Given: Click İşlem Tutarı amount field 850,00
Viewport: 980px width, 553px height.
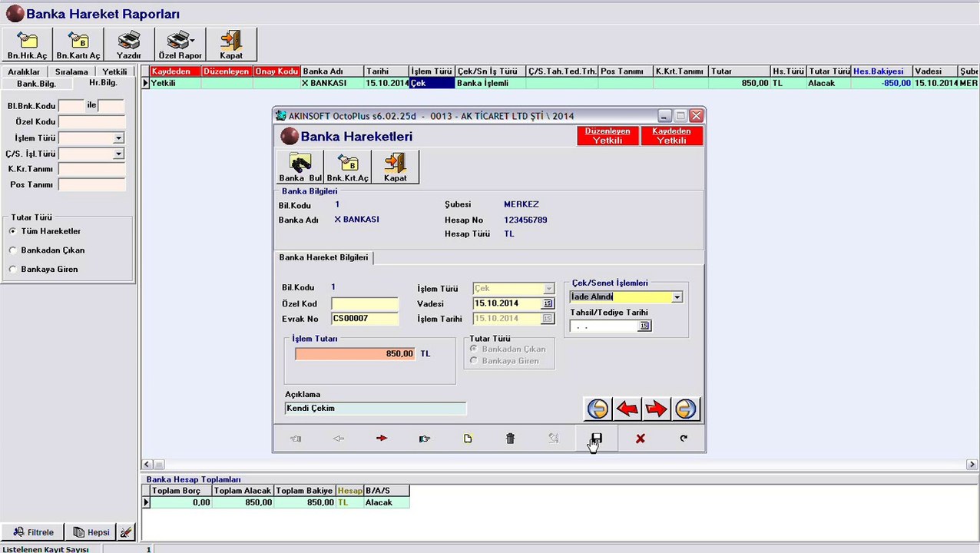Looking at the screenshot, I should click(x=355, y=354).
